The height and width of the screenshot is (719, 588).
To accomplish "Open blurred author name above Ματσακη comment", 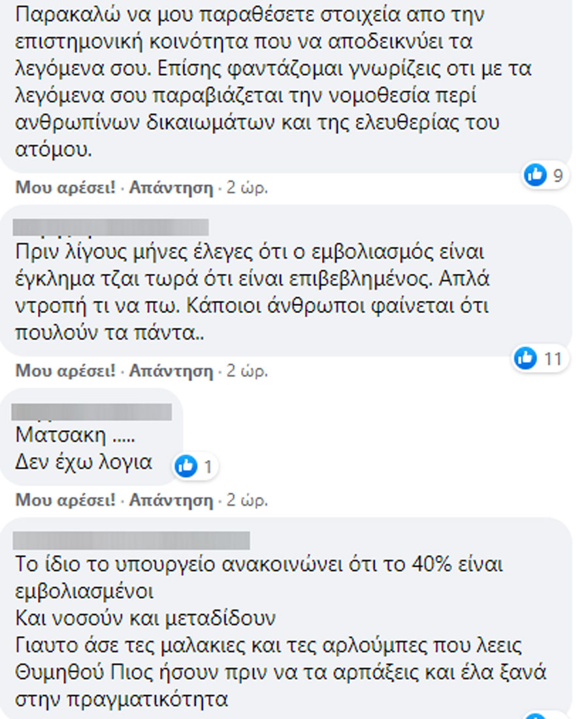I will 91,412.
